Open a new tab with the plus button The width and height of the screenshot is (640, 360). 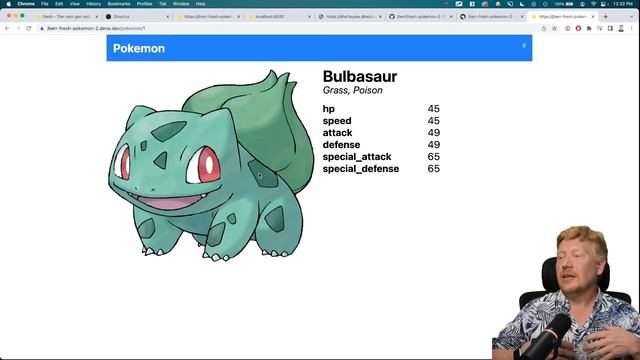pyautogui.click(x=606, y=17)
